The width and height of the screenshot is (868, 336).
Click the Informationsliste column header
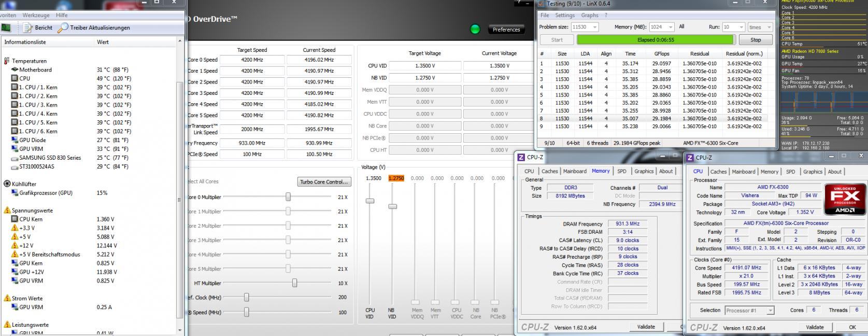click(48, 42)
